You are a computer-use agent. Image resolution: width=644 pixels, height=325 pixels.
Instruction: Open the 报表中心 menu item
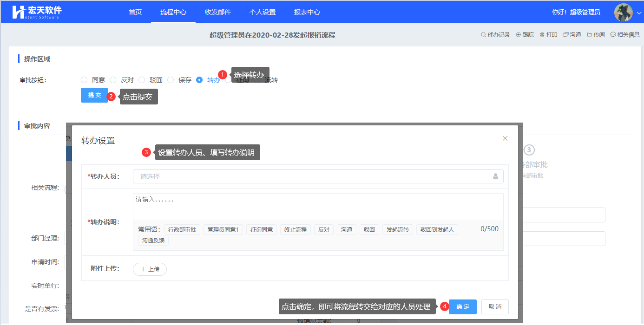[307, 12]
